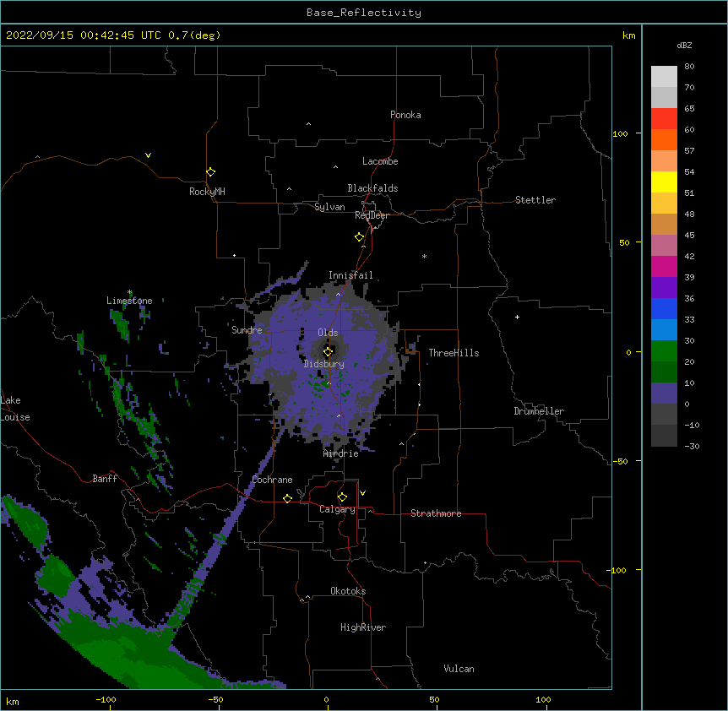Click the Vulcan town label

point(459,669)
